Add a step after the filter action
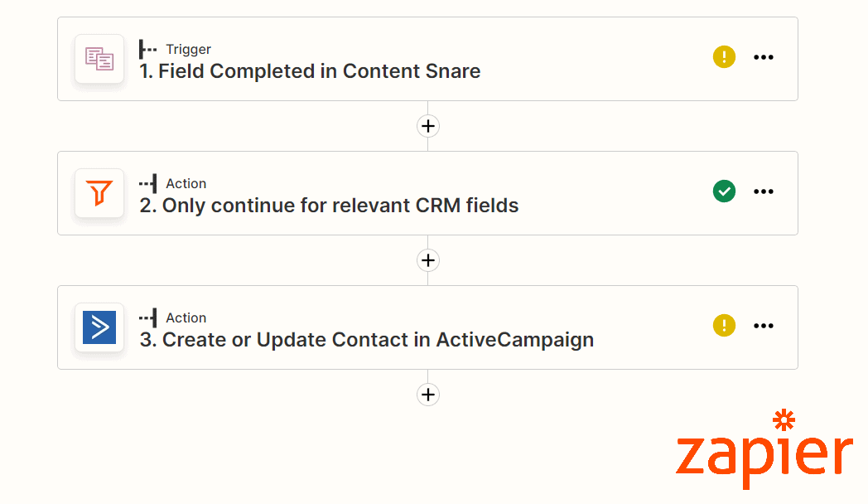The width and height of the screenshot is (868, 504). coord(428,260)
